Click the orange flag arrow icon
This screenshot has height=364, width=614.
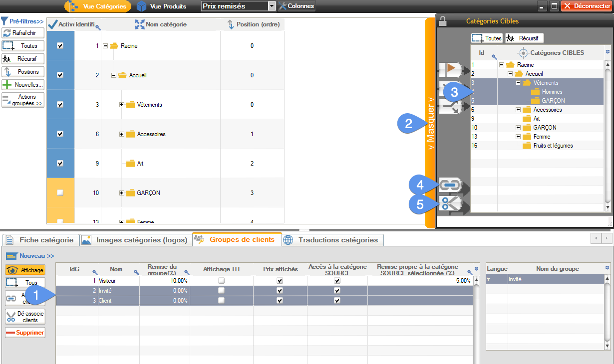click(450, 68)
